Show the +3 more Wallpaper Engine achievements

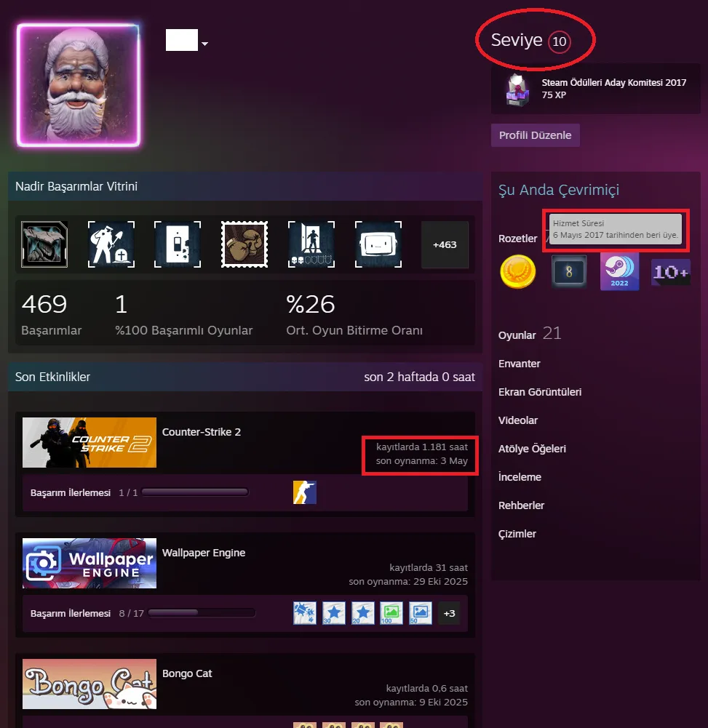(x=449, y=613)
